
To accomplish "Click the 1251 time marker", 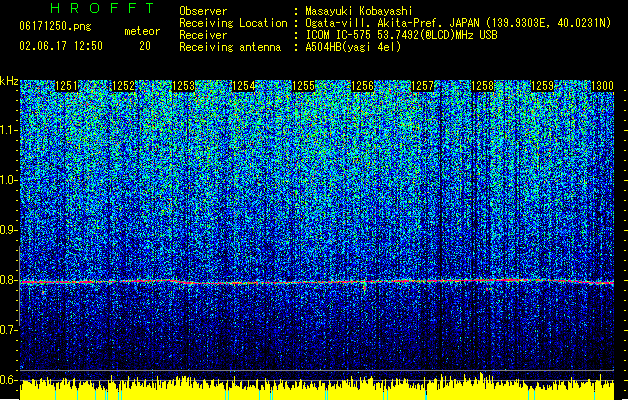I will (66, 86).
